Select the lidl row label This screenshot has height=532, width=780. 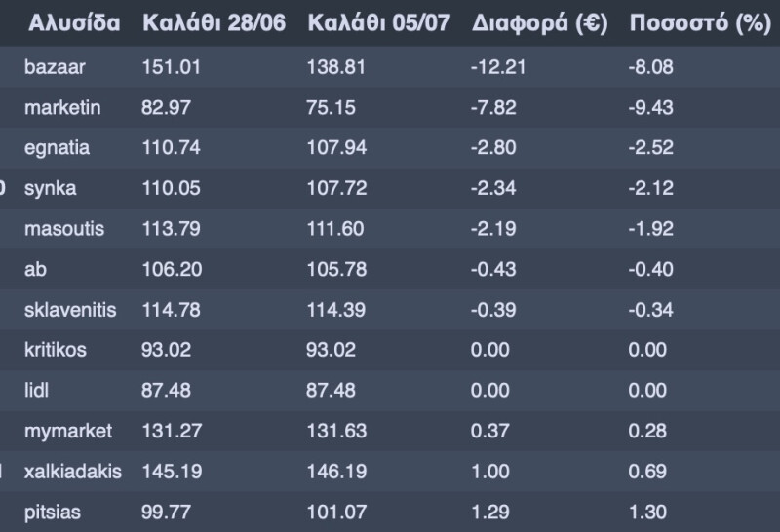coord(36,390)
